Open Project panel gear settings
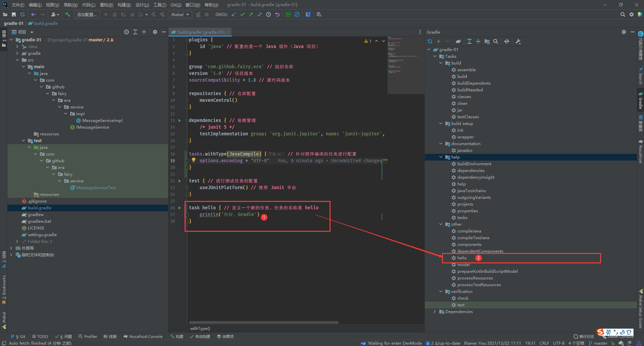Viewport: 644px width, 346px height. [155, 32]
